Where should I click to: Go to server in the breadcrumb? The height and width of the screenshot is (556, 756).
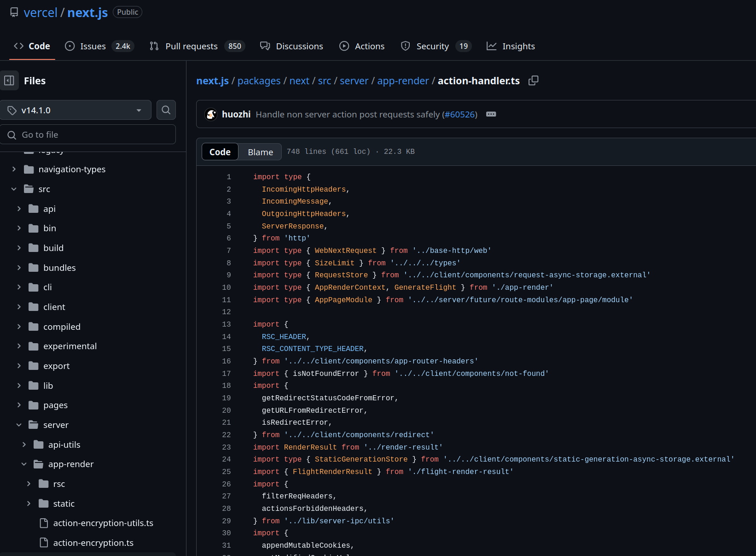point(354,81)
